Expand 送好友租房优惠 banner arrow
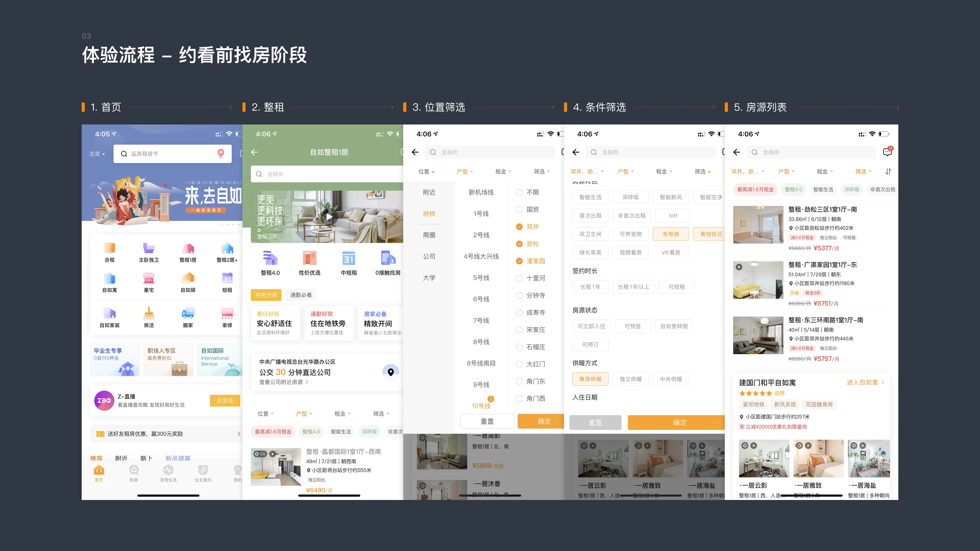This screenshot has width=980, height=551. point(239,434)
